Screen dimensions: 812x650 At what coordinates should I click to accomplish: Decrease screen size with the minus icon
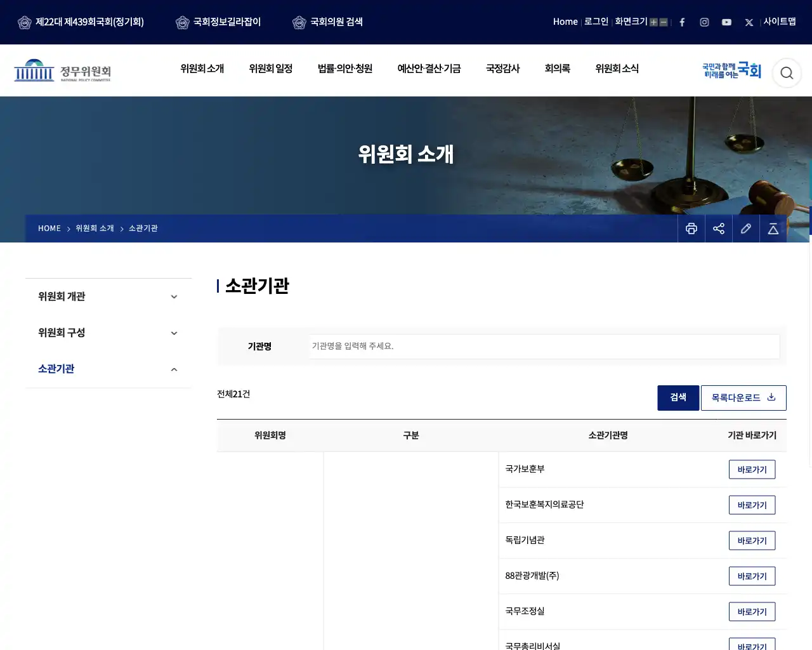[x=664, y=22]
